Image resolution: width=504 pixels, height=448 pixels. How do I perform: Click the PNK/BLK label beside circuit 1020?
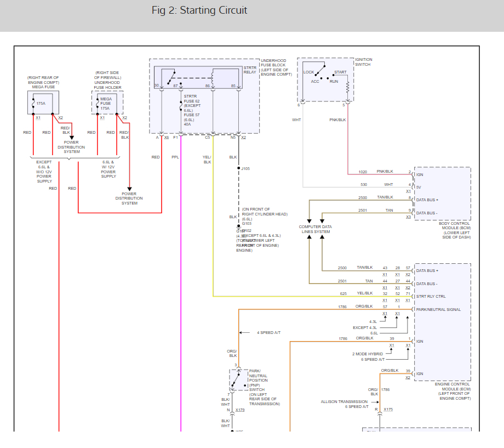[385, 171]
